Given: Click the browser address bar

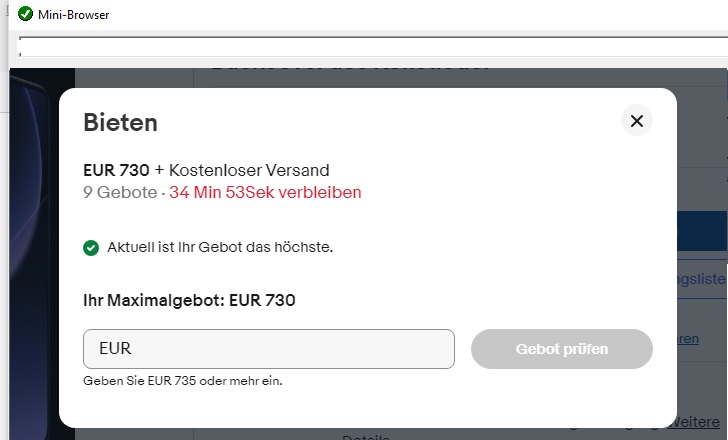Looking at the screenshot, I should pyautogui.click(x=370, y=45).
